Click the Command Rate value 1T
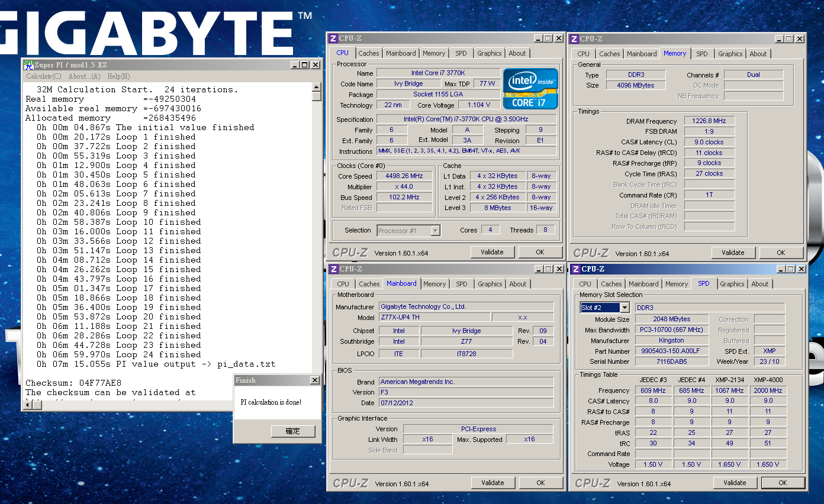This screenshot has width=824, height=504. [x=709, y=195]
